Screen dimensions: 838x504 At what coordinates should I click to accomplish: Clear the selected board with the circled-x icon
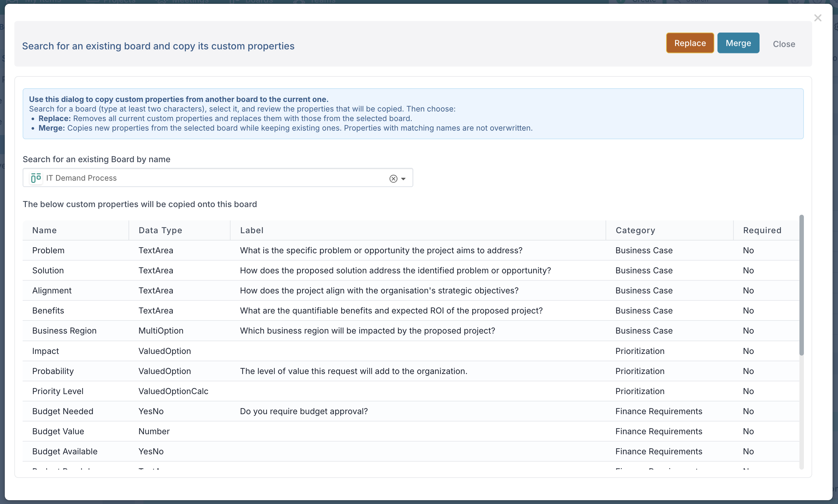tap(393, 179)
